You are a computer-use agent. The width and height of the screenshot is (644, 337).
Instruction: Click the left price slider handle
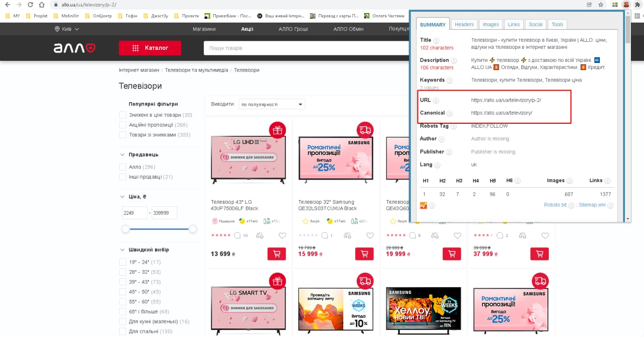[126, 229]
